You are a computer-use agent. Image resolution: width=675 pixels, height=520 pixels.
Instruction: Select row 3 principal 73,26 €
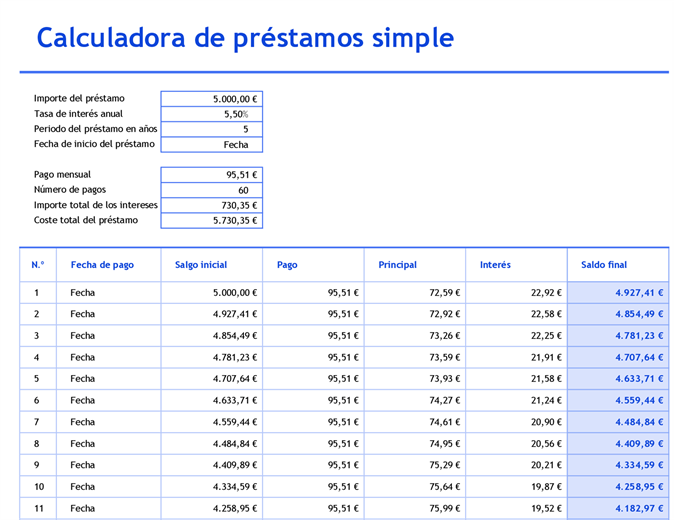pos(415,336)
